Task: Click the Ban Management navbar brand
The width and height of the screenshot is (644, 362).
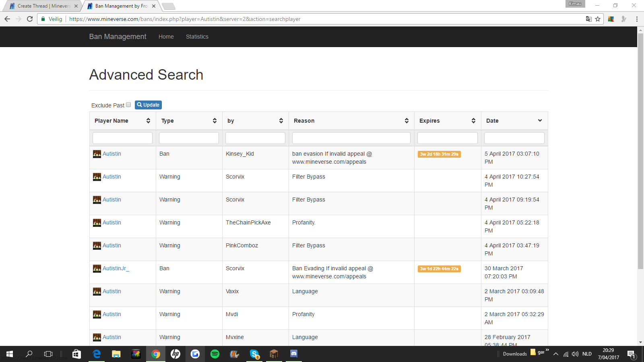Action: pyautogui.click(x=118, y=37)
